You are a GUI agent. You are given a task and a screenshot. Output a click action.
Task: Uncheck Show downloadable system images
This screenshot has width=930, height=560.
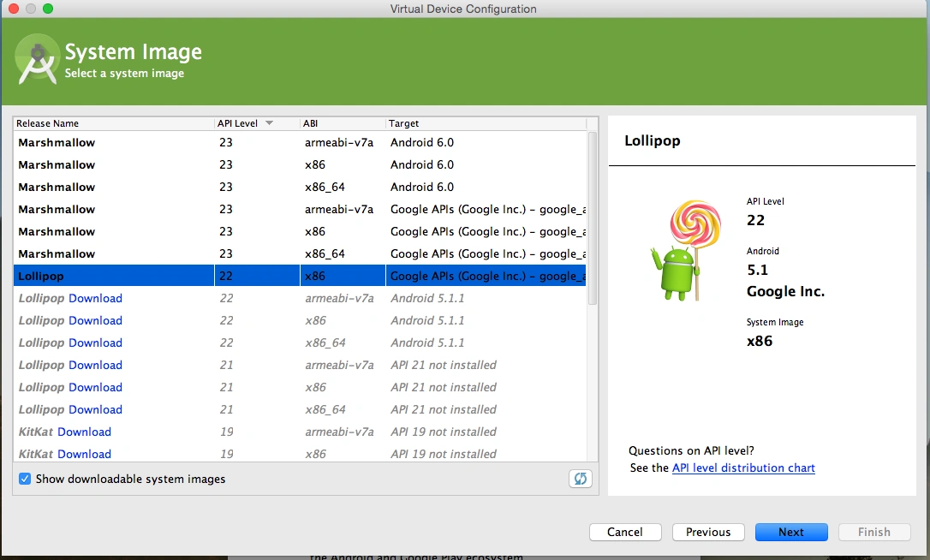[x=24, y=479]
